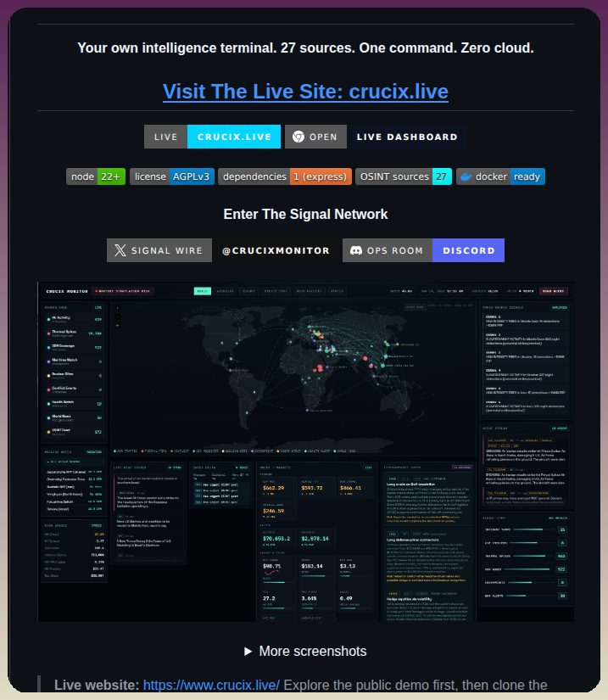Click the LIVE CRUCIX.LIVE badge
Image resolution: width=608 pixels, height=700 pixels.
[x=212, y=137]
